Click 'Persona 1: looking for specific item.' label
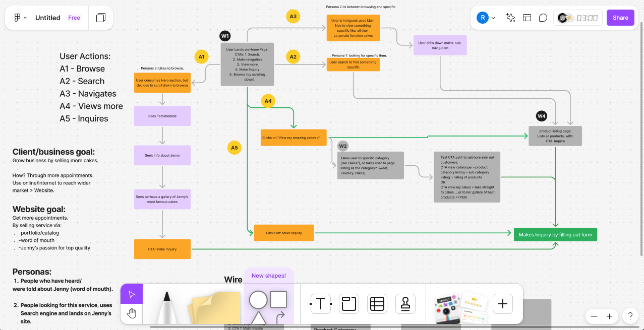Image resolution: width=644 pixels, height=330 pixels. point(359,55)
